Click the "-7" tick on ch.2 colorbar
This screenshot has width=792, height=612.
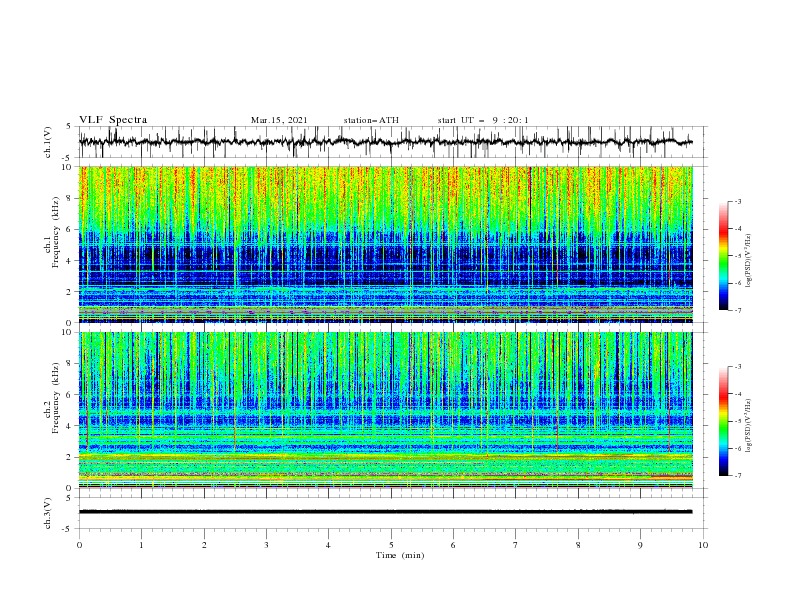pyautogui.click(x=737, y=475)
